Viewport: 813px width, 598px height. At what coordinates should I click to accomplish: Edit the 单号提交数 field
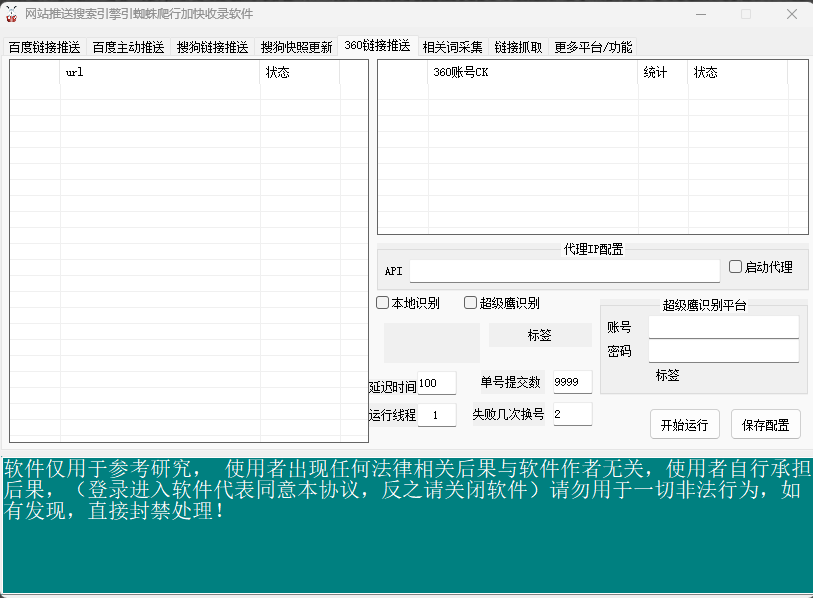tap(572, 382)
